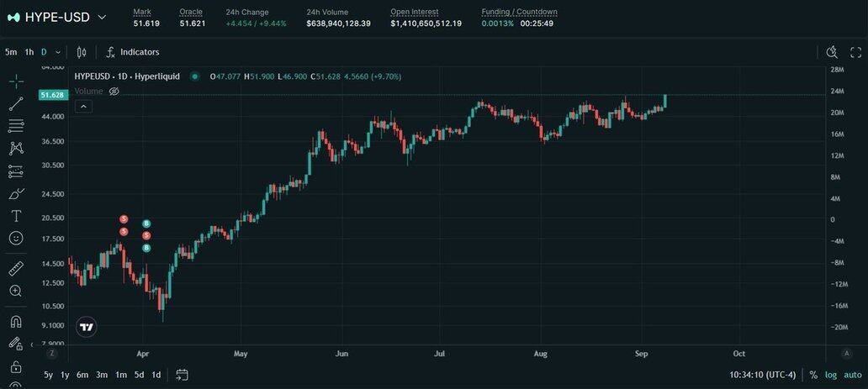
Task: Set the chart range to 3m
Action: 102,376
